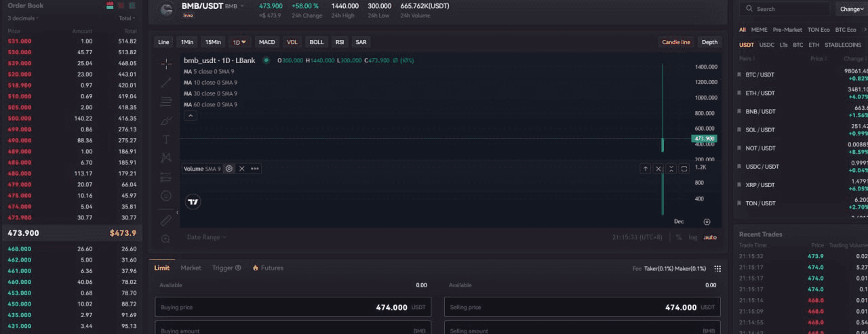Favorite the XRP / USDT pair
This screenshot has width=868, height=334.
point(740,184)
